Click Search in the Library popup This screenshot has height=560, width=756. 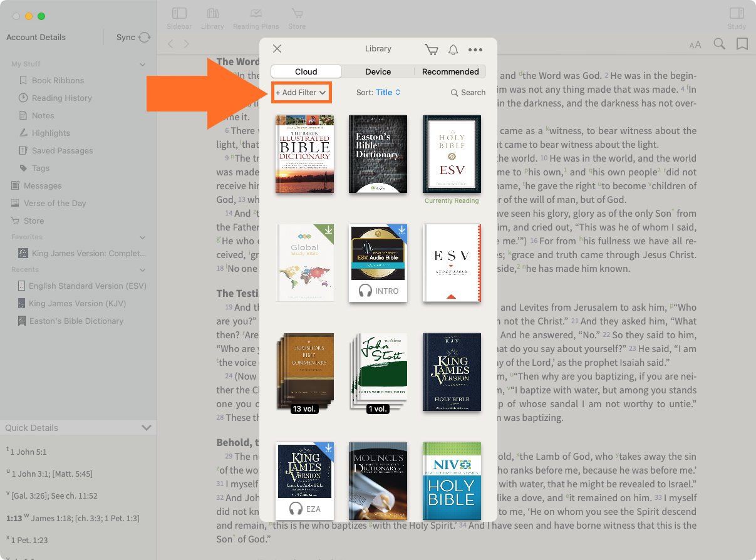coord(468,92)
